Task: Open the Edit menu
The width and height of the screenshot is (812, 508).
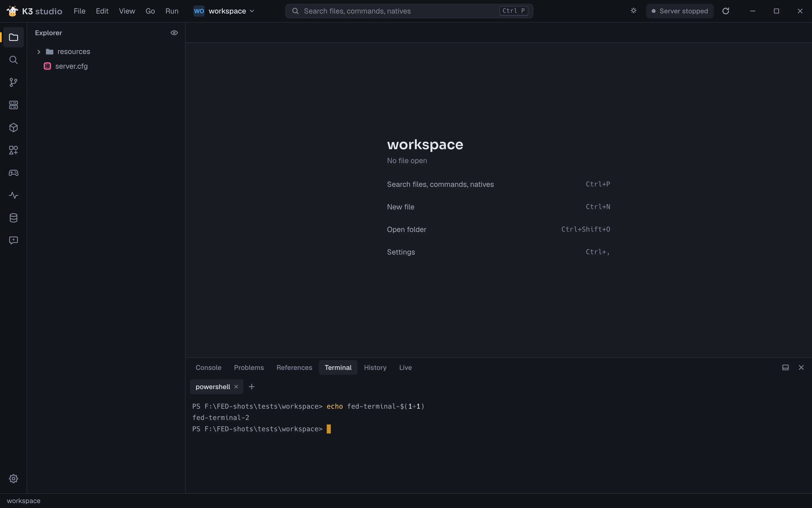Action: 102,11
